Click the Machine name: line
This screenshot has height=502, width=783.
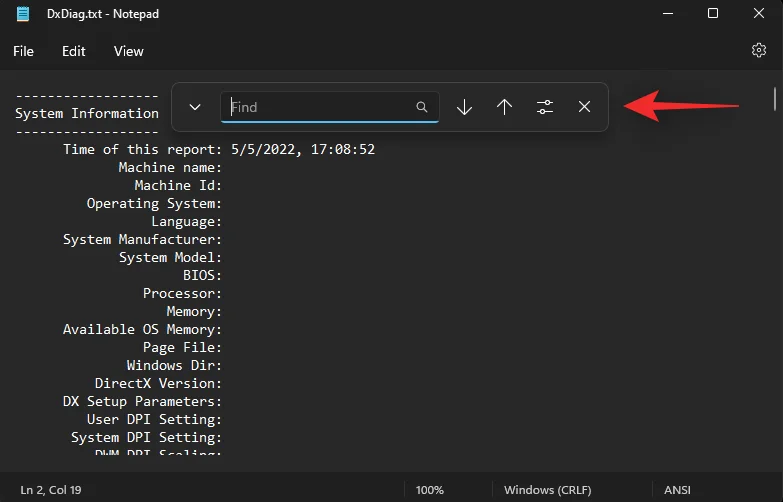point(170,167)
